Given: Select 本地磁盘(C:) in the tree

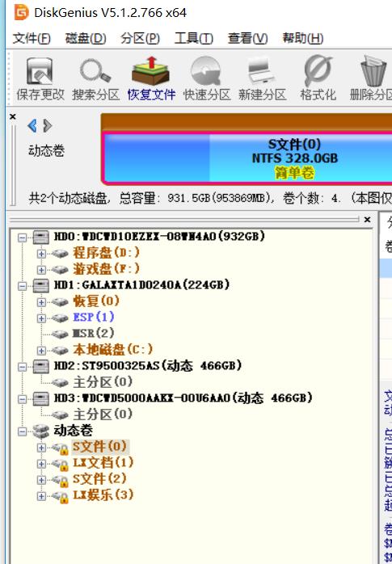Looking at the screenshot, I should click(113, 349).
